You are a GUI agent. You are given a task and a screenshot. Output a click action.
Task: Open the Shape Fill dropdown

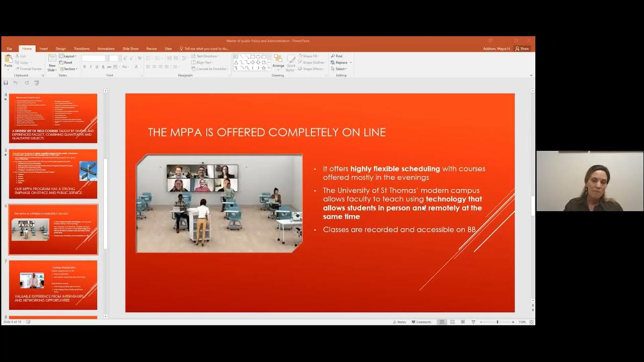click(308, 56)
